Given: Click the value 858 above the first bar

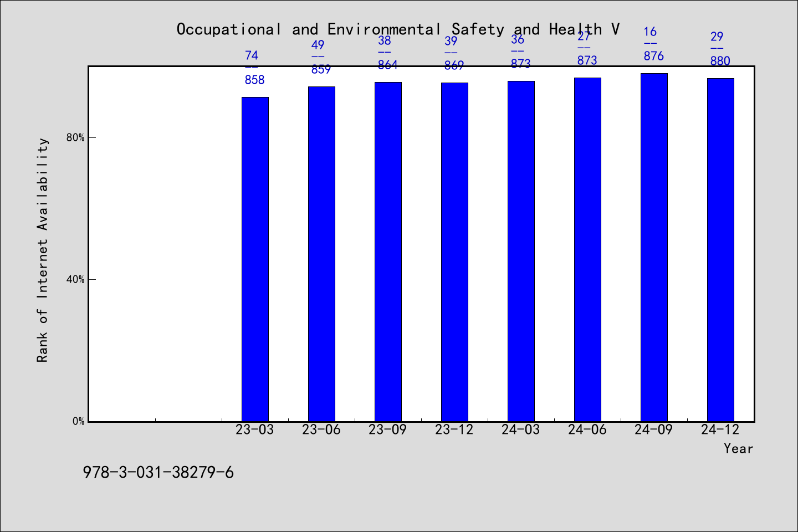Looking at the screenshot, I should click(255, 80).
